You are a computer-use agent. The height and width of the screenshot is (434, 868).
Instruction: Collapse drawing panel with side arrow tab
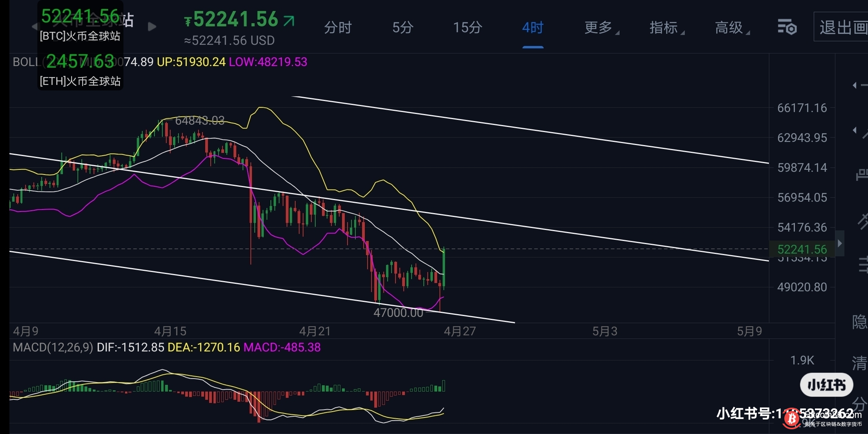point(840,243)
